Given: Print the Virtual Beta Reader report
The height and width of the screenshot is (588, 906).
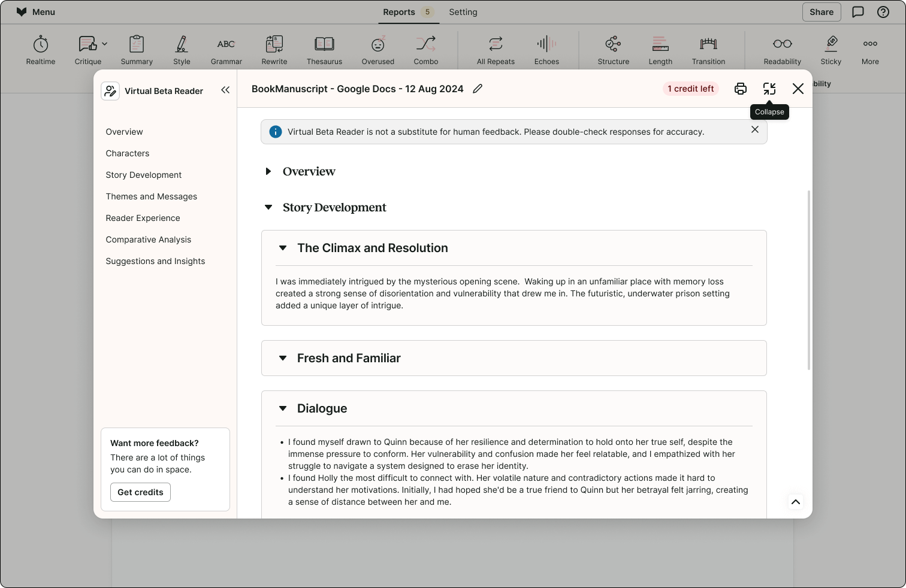Looking at the screenshot, I should [x=741, y=88].
